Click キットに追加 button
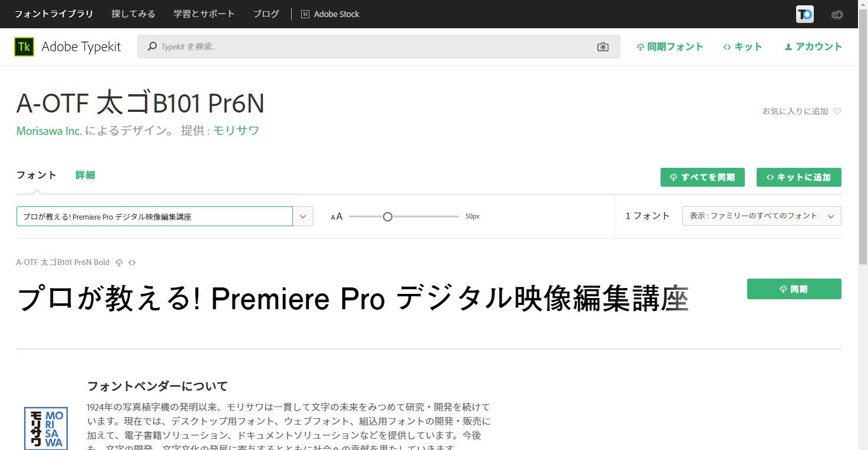 pos(799,177)
